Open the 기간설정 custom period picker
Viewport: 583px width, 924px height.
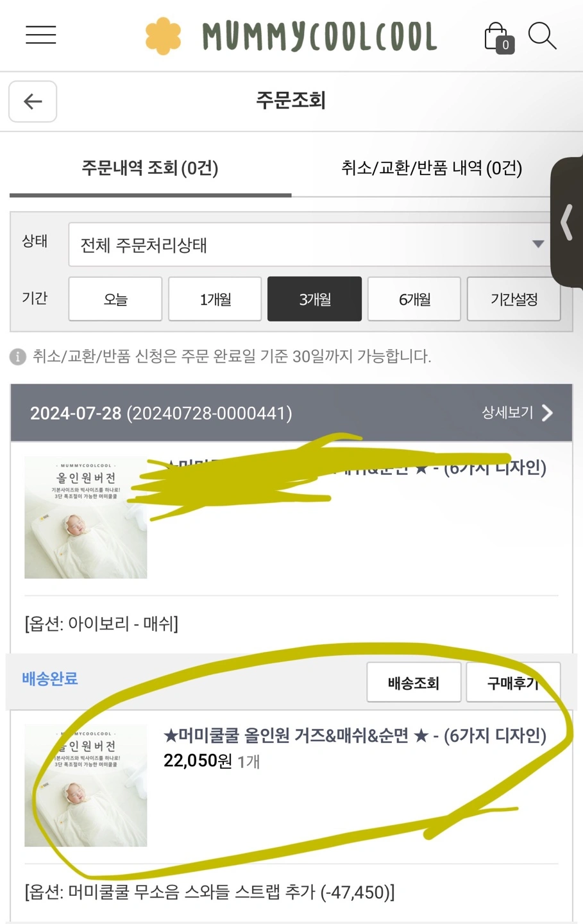pos(514,299)
